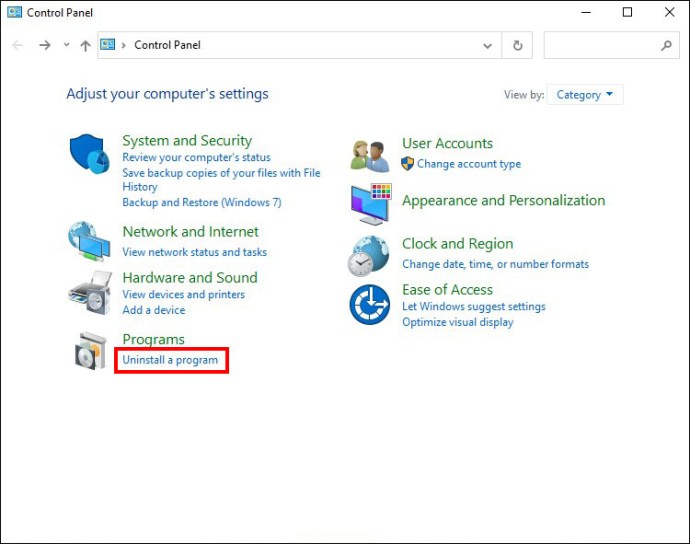Screen dimensions: 690x544
Task: Open System and Security heading
Action: point(187,140)
